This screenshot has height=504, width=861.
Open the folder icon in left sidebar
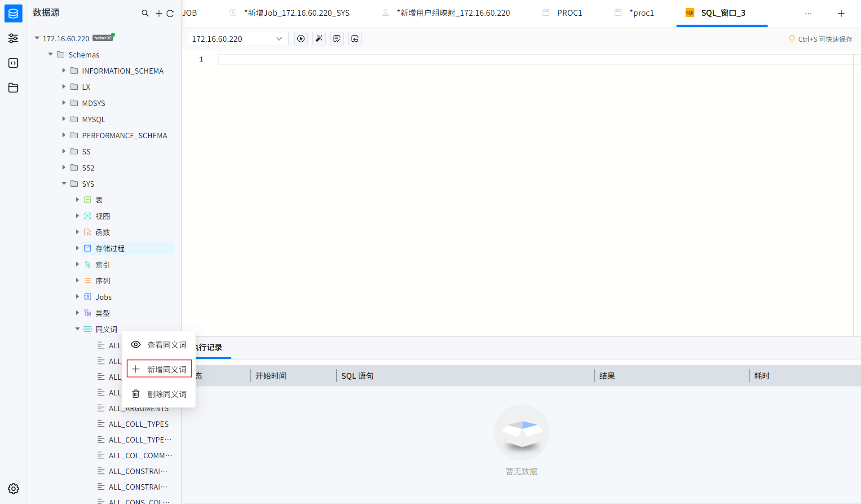[13, 88]
